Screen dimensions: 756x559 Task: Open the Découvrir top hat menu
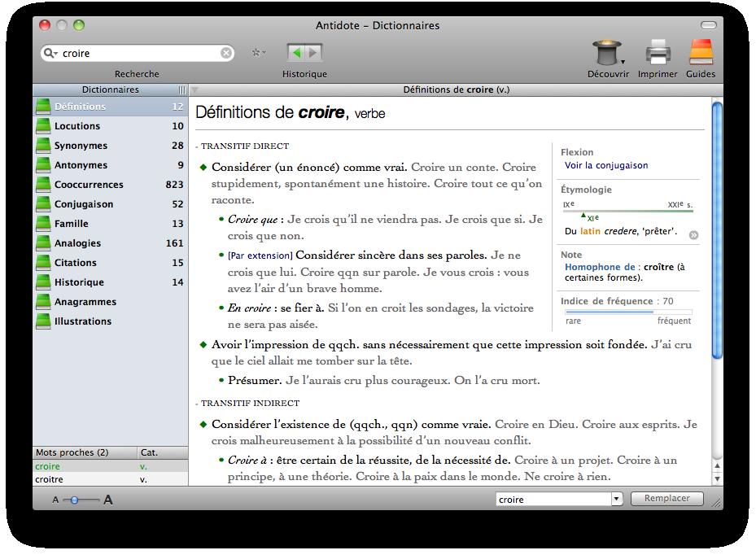tap(607, 53)
